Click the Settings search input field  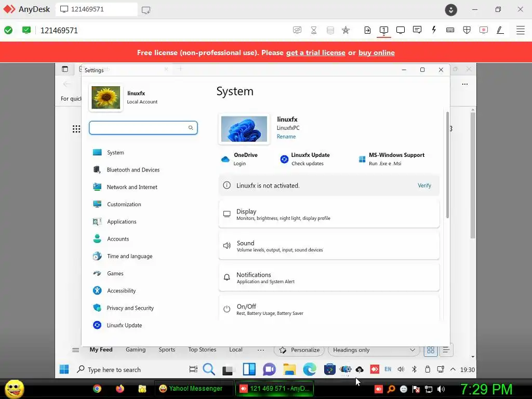(143, 128)
